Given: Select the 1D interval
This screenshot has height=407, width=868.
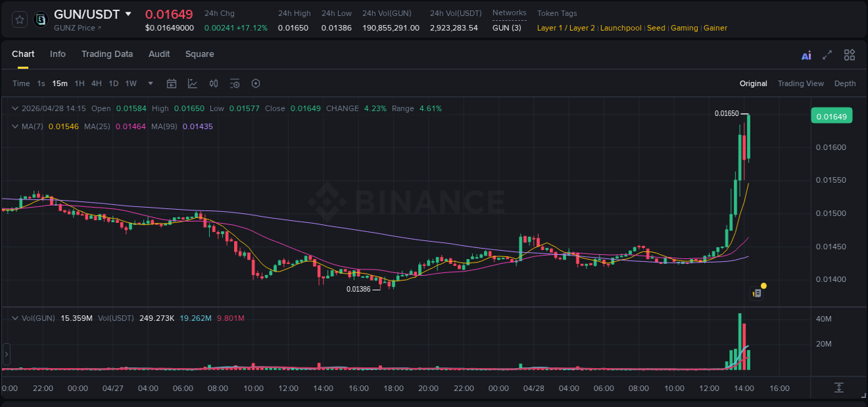Looking at the screenshot, I should 113,83.
